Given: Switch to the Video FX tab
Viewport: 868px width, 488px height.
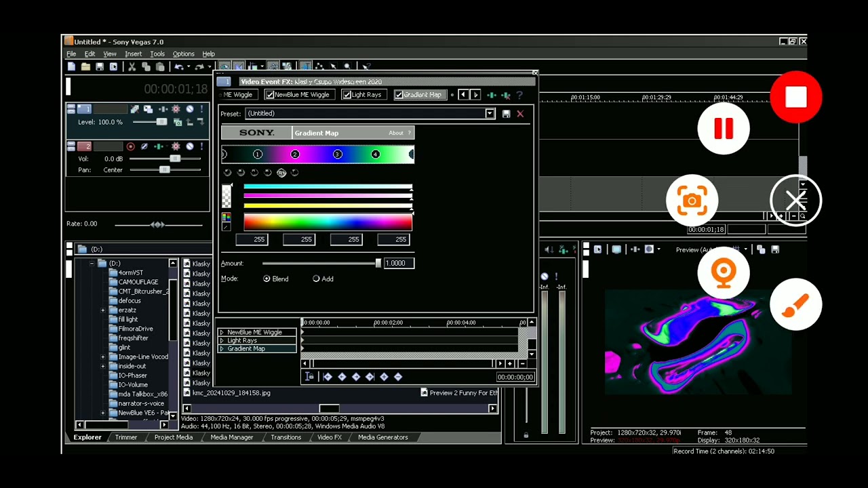Looking at the screenshot, I should point(330,438).
